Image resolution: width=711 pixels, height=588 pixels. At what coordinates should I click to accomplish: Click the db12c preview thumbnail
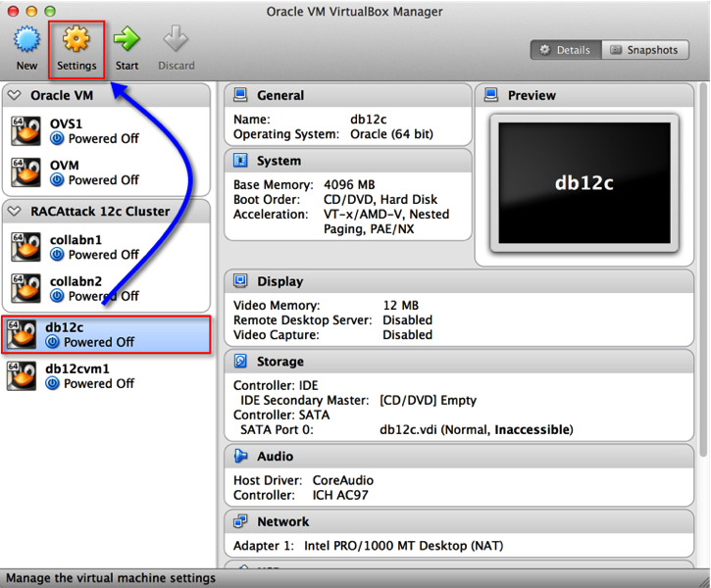[584, 183]
